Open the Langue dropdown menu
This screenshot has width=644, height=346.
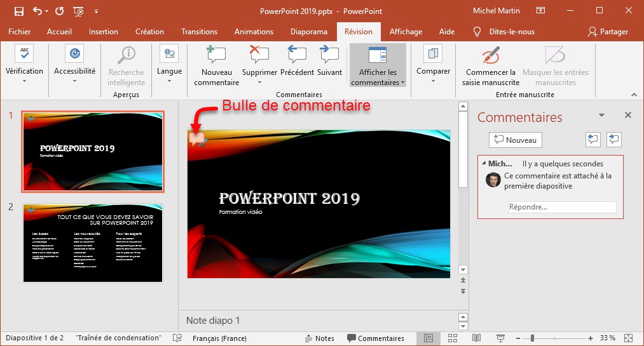(x=169, y=81)
